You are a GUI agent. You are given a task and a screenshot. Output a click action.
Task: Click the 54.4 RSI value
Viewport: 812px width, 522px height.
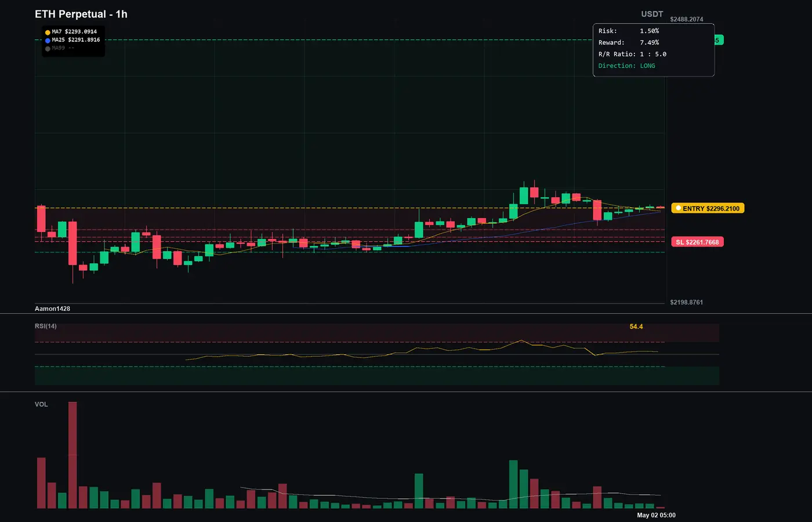coord(636,327)
